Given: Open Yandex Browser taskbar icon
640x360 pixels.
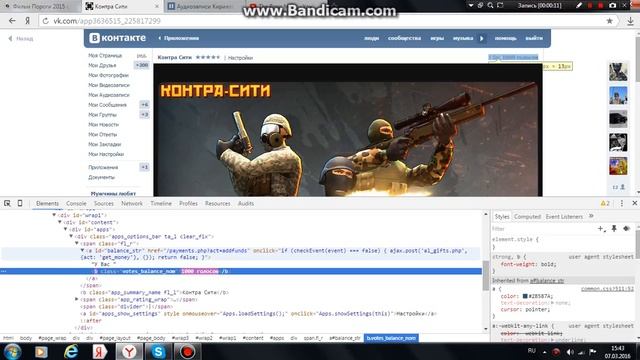Looking at the screenshot, I should click(129, 351).
